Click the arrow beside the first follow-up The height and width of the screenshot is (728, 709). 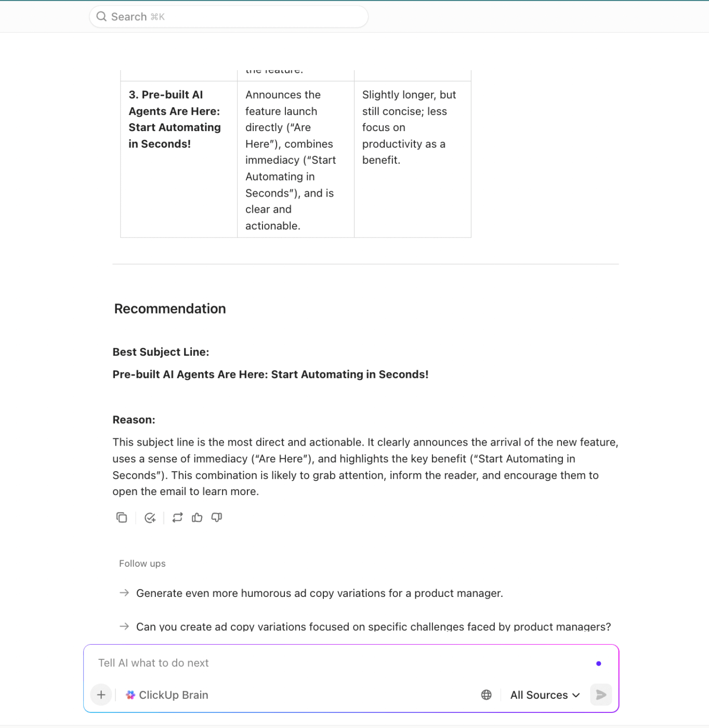click(124, 593)
